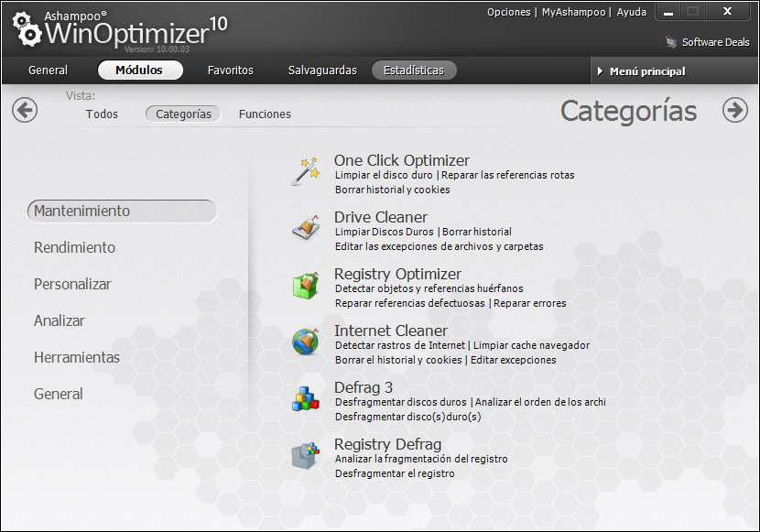Screen dimensions: 760x532
Task: Click 'Desfragmentar el registro'
Action: click(395, 473)
